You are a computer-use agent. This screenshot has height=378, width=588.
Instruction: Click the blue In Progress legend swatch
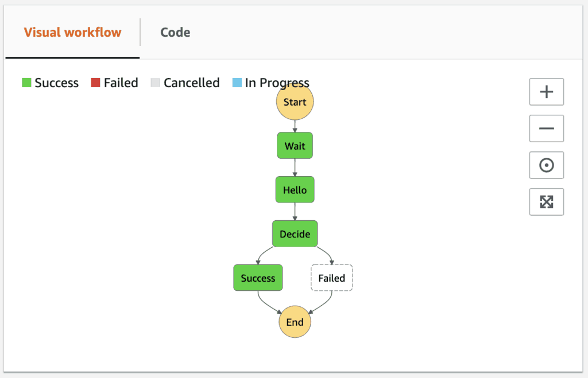click(237, 83)
